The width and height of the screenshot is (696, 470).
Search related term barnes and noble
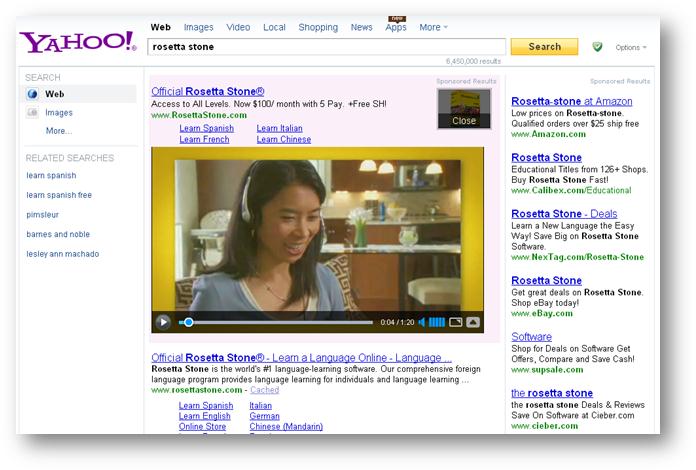pos(58,234)
